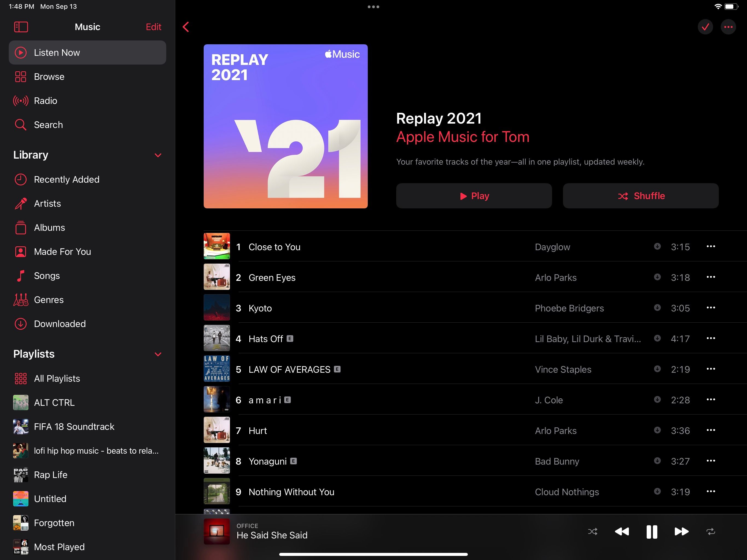Tap the shuffle icon in Now Playing bar
Viewport: 747px width, 560px height.
pyautogui.click(x=593, y=532)
